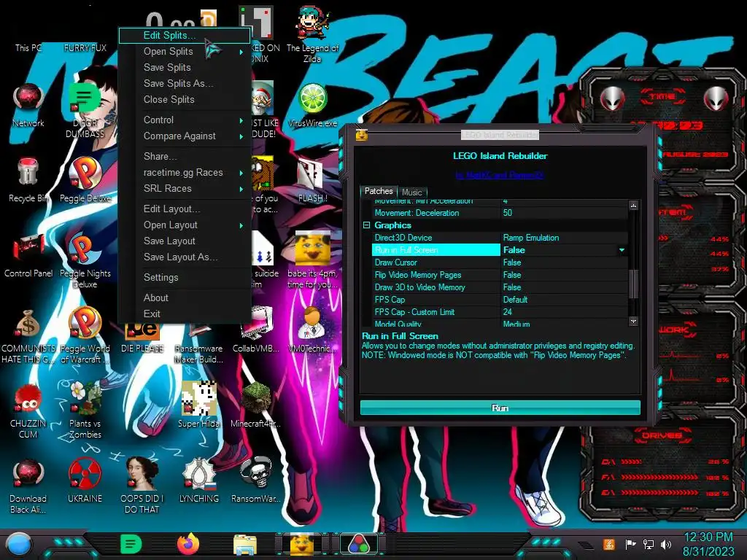Screen dimensions: 747x560
Task: Select the Plants vs Zombies icon
Action: (85, 411)
